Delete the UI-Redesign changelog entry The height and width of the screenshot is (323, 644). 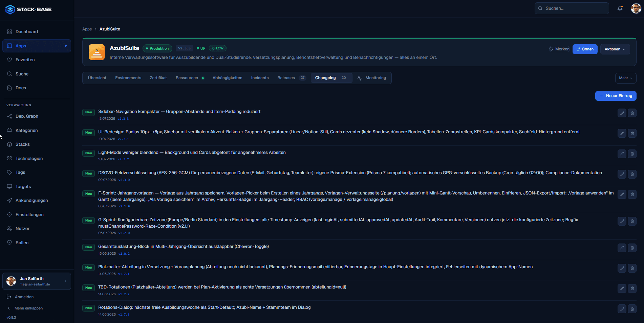click(x=632, y=133)
